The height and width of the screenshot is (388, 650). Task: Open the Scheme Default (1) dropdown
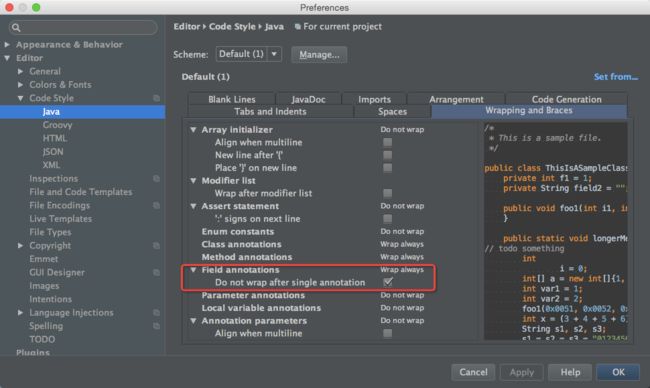point(249,54)
